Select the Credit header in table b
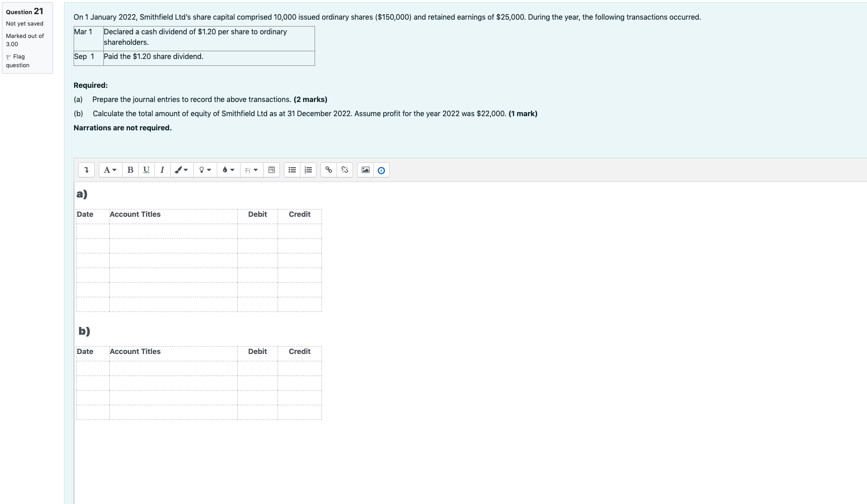Viewport: 867px width, 504px height. tap(300, 352)
